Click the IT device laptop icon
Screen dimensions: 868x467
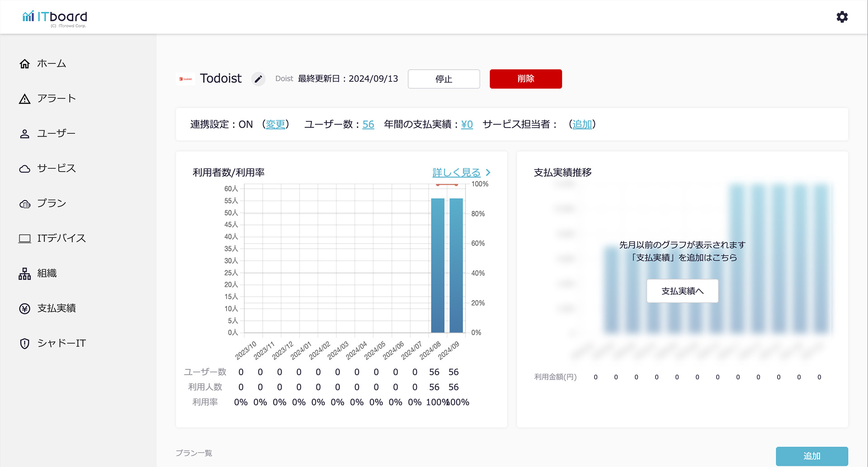pos(25,238)
